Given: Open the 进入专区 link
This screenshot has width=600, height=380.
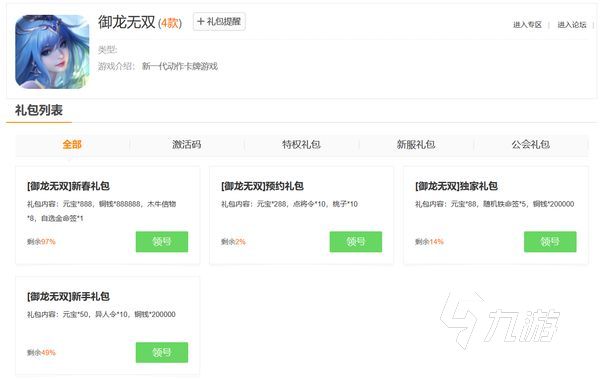Looking at the screenshot, I should coord(527,25).
